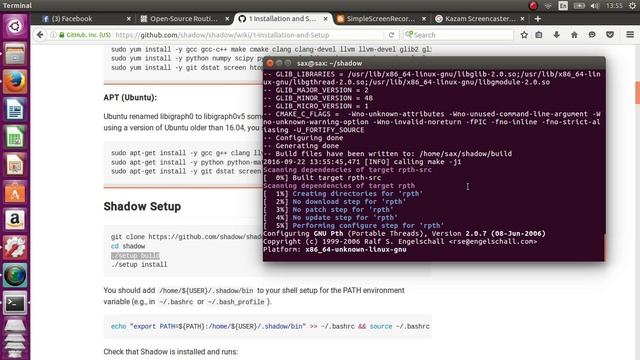Open the globe application in the dock
This screenshot has width=640, height=360.
pyautogui.click(x=15, y=276)
